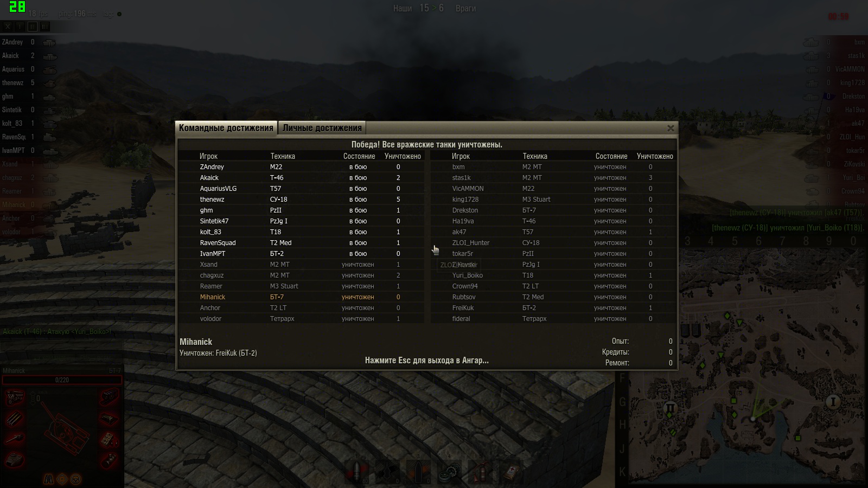Viewport: 868px width, 488px height.
Task: Open the Личные достижения tab
Action: click(x=322, y=128)
